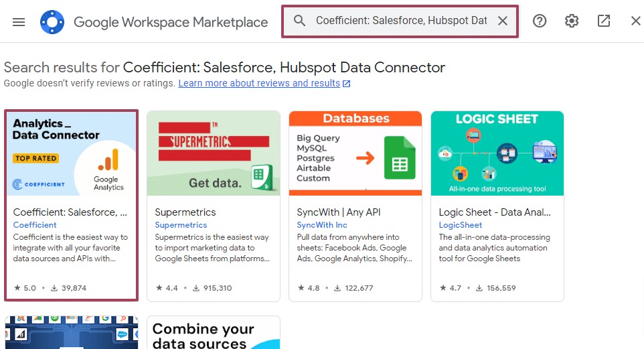Open the SyncWith Databases banner image

pyautogui.click(x=355, y=153)
